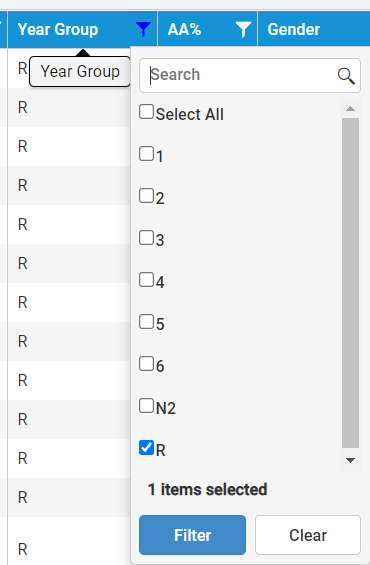Open the AA% column filter icon
This screenshot has height=565, width=370.
pos(243,29)
